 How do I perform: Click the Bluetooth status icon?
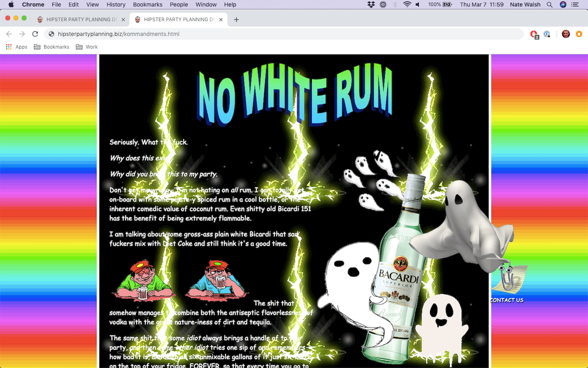395,5
